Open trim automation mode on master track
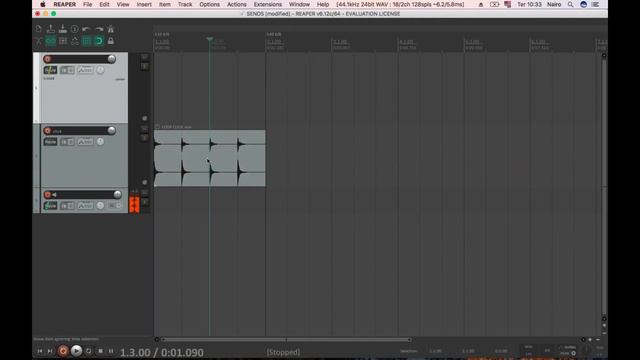This screenshot has width=640, height=360. [x=85, y=206]
